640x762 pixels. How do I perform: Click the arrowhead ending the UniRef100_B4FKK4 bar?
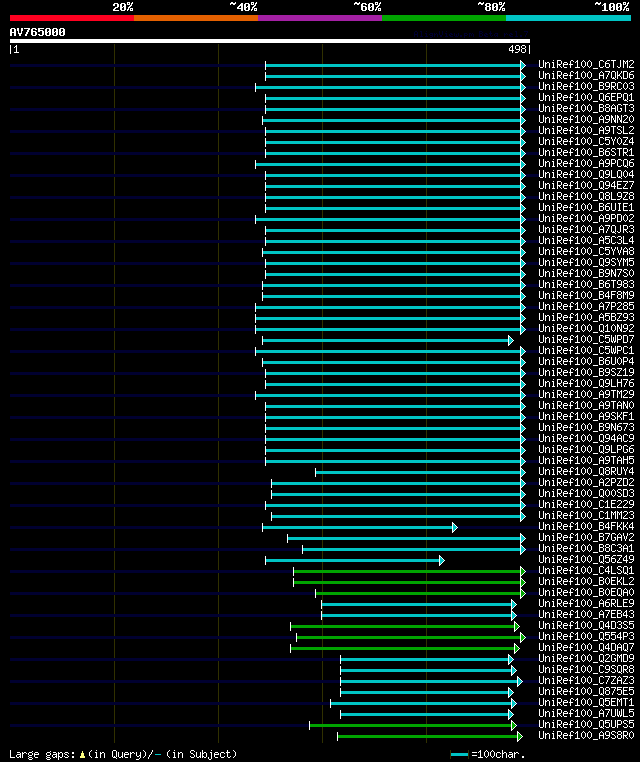[455, 527]
